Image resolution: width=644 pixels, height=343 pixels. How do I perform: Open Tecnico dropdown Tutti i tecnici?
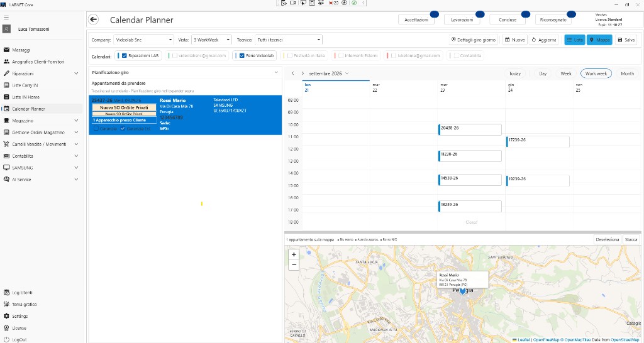coord(288,40)
